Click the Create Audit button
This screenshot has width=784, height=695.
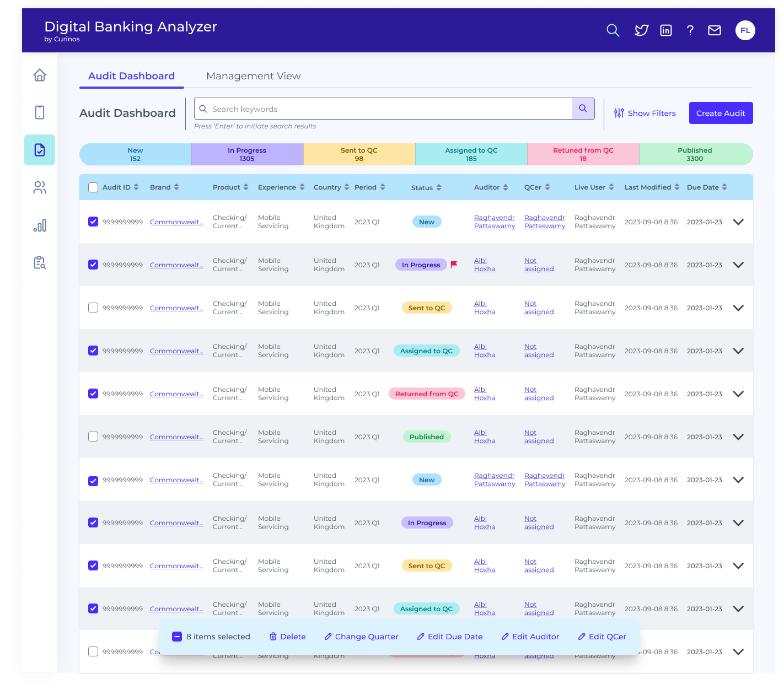(x=721, y=113)
